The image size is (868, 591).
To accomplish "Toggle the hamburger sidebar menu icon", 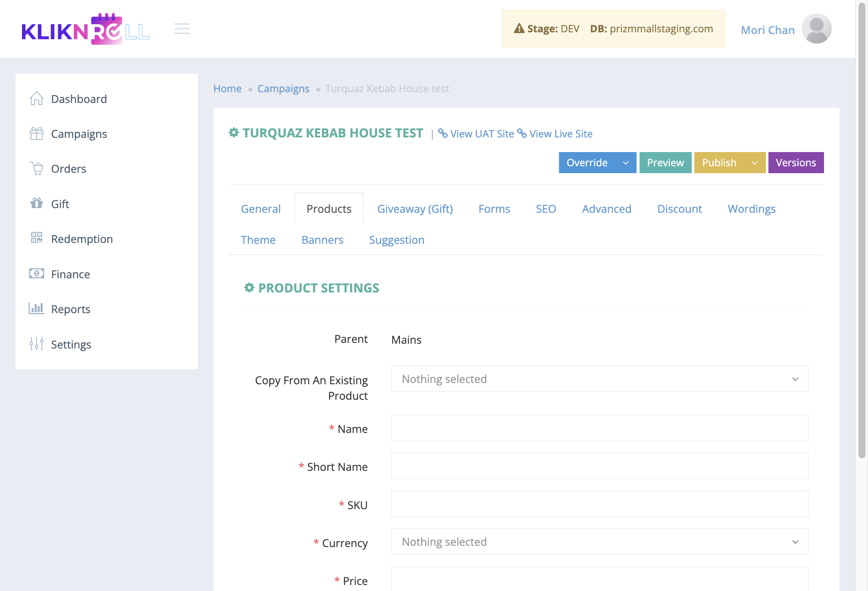I will click(182, 29).
